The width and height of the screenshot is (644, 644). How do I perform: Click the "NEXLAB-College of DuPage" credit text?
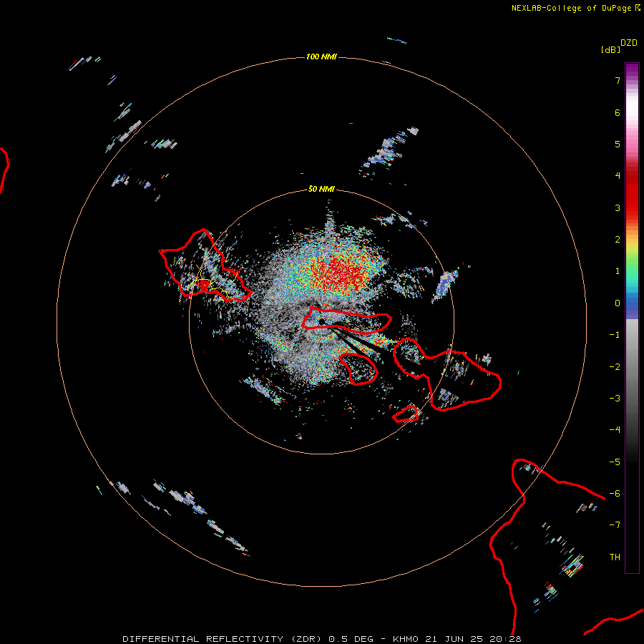tap(571, 8)
